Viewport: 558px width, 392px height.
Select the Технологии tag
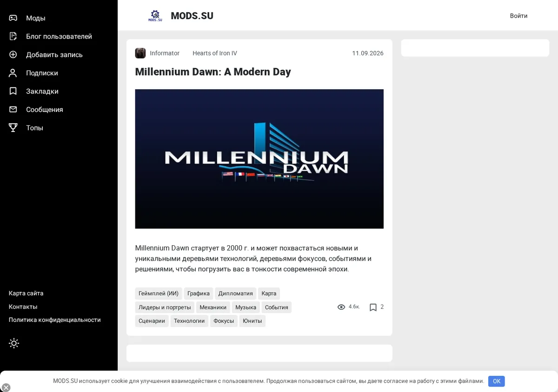(189, 321)
